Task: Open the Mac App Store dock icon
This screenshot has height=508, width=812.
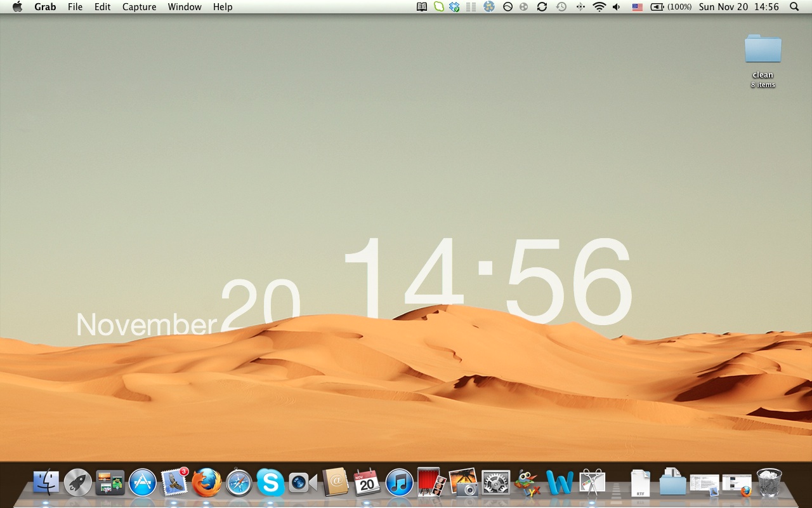Action: (x=143, y=483)
